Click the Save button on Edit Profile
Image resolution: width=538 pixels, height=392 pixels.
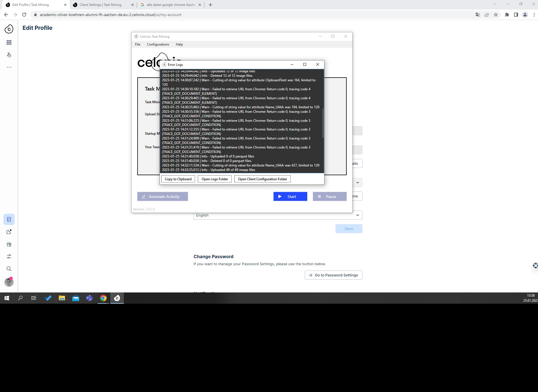[x=349, y=229]
